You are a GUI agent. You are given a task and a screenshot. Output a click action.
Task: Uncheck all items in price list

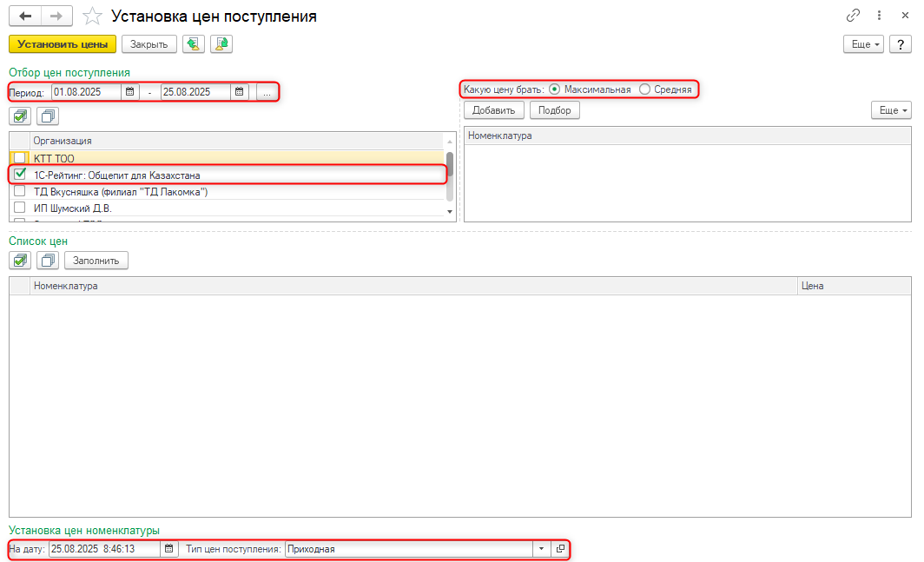point(49,260)
